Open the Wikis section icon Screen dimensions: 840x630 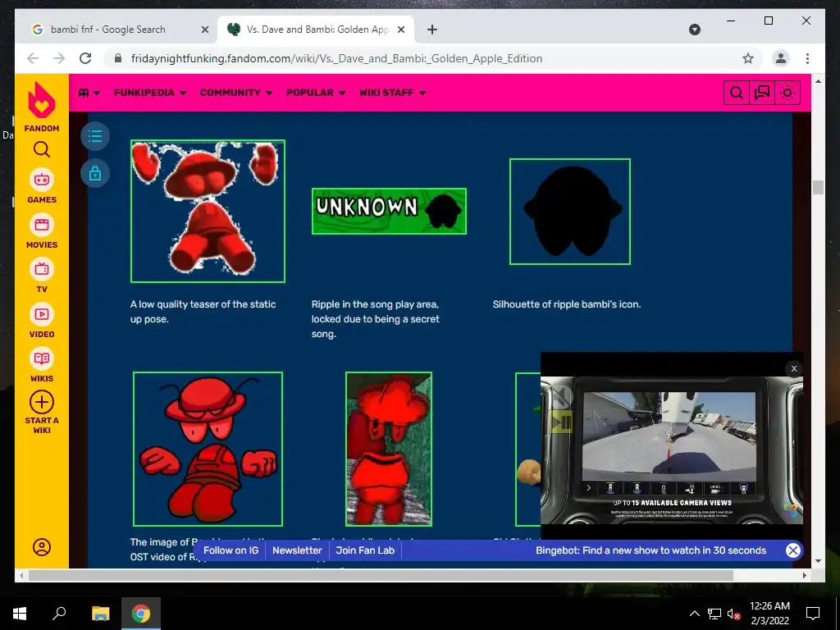pyautogui.click(x=41, y=359)
